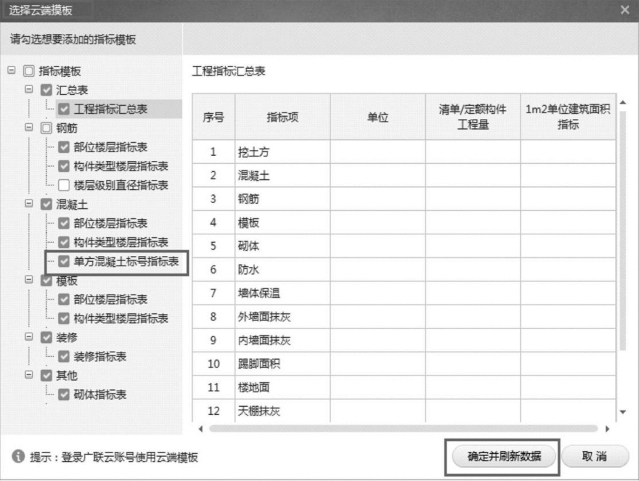The height and width of the screenshot is (481, 639).
Task: Uncheck the 单方混凝土标号指标表 checkbox
Action: [x=64, y=261]
